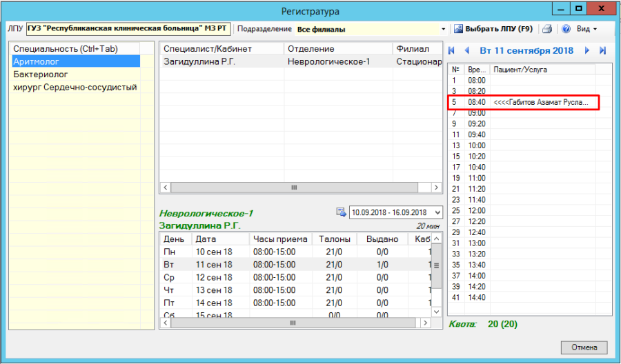The height and width of the screenshot is (364, 621).
Task: Open the help question-mark icon
Action: tap(566, 29)
